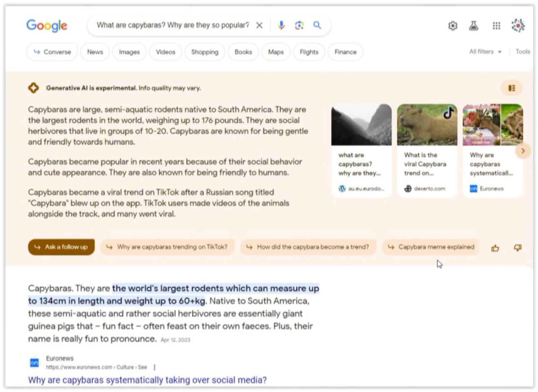The width and height of the screenshot is (538, 392).
Task: Show next source cards with arrow
Action: tap(523, 151)
